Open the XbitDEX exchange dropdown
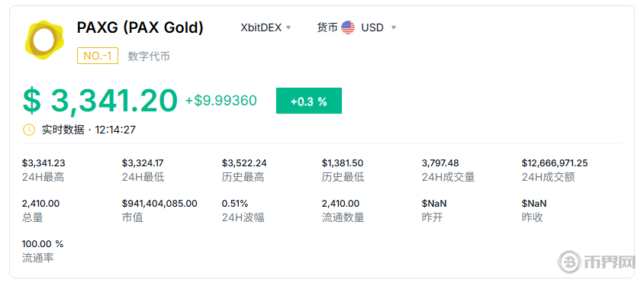The image size is (644, 283). coord(266,27)
